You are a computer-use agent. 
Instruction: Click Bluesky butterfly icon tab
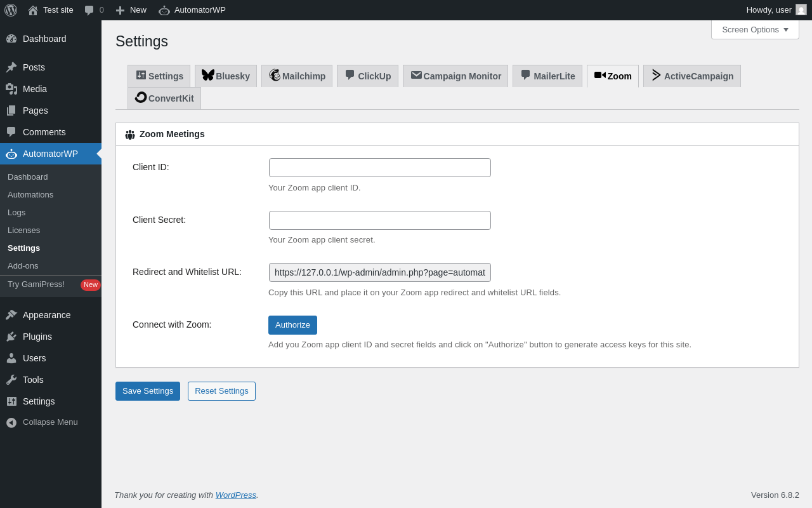click(x=208, y=75)
